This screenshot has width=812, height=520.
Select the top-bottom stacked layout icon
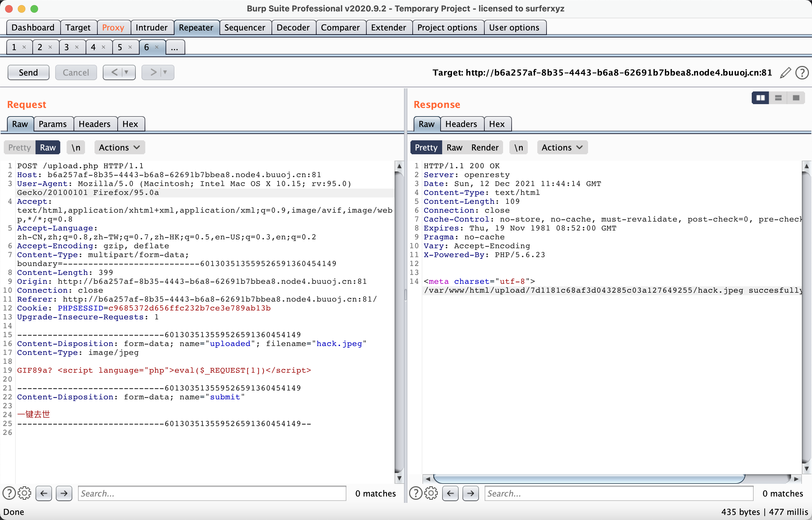[778, 98]
